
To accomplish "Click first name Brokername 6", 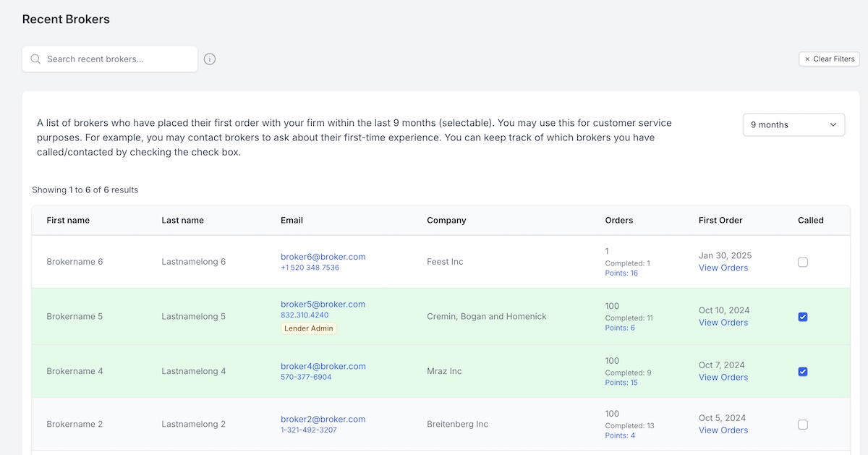I will point(75,262).
